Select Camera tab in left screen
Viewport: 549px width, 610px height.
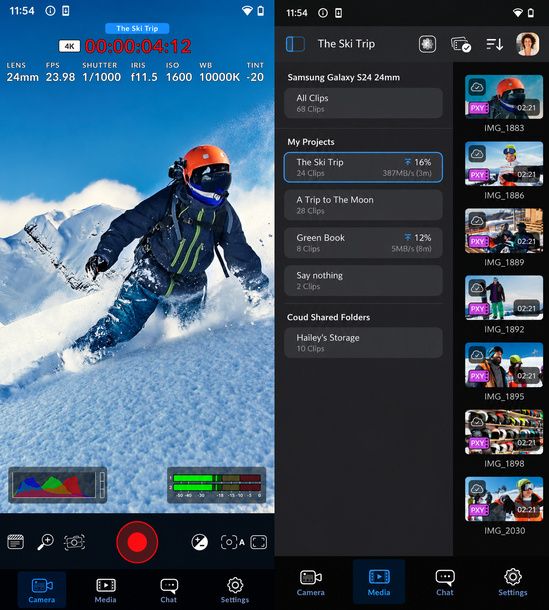[x=42, y=590]
